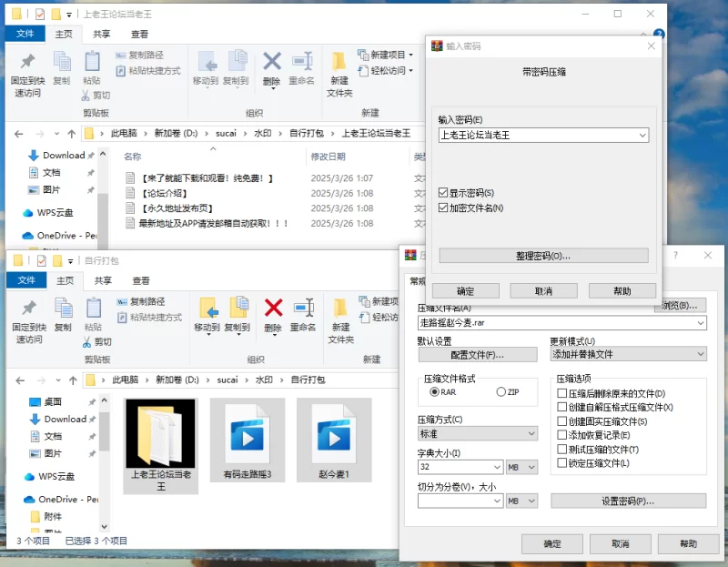Select the ZIP archive format radio button

pyautogui.click(x=501, y=391)
